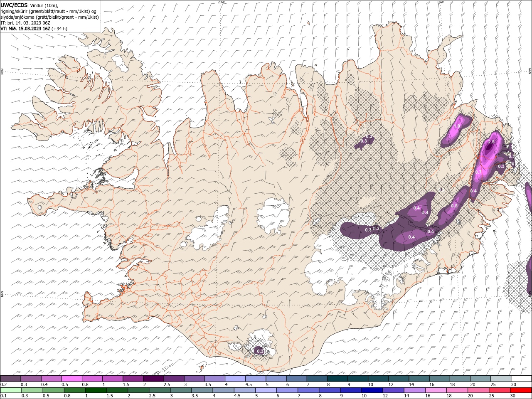Click the 0.5 snowfall value on the map
Viewport: 532px width, 399px height.
454,206
